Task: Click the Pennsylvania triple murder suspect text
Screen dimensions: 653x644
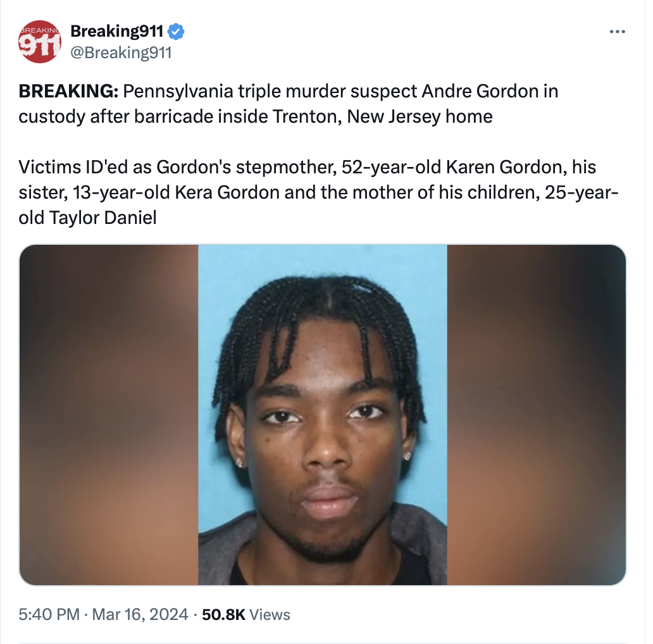Action: click(x=270, y=91)
